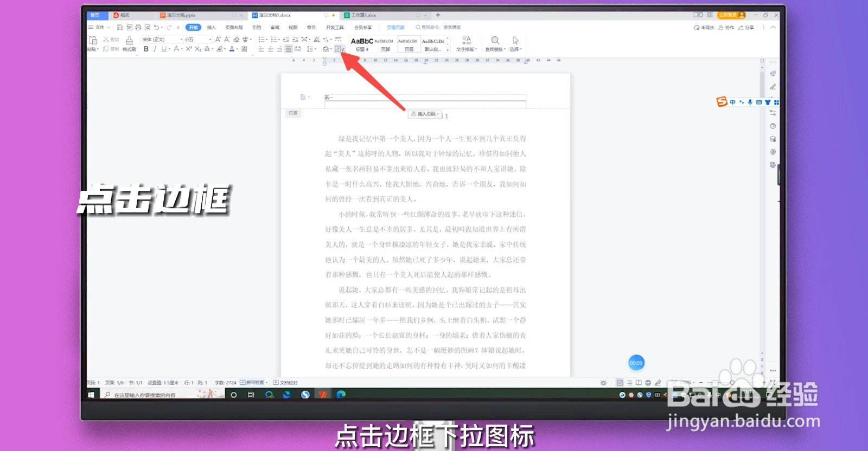Increase font size with the A+ icon
Screen dimensions: 868x451
click(x=218, y=39)
